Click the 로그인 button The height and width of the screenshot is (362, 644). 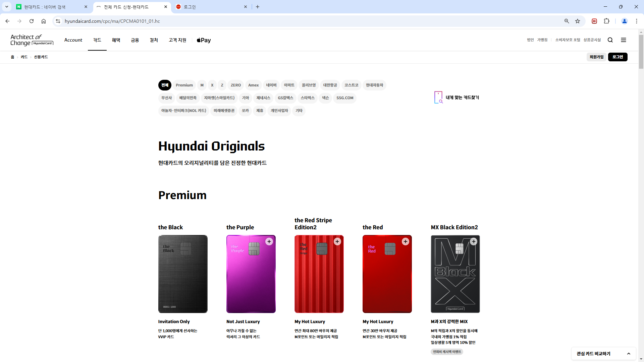618,57
